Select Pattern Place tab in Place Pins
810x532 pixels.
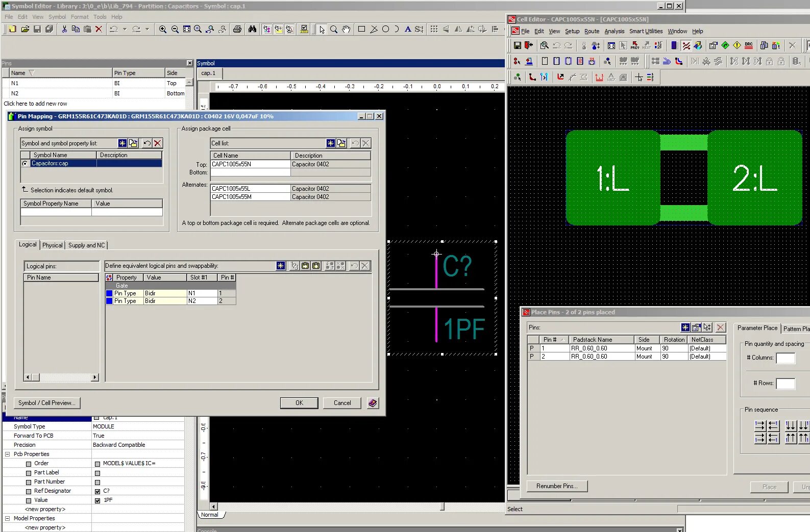coord(797,328)
